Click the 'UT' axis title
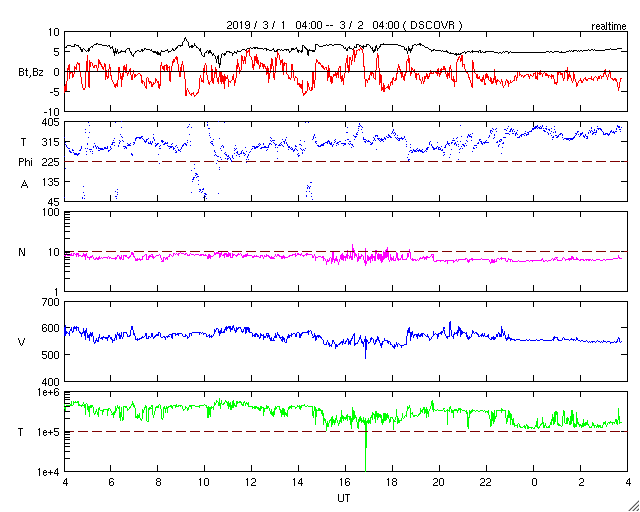 (343, 498)
